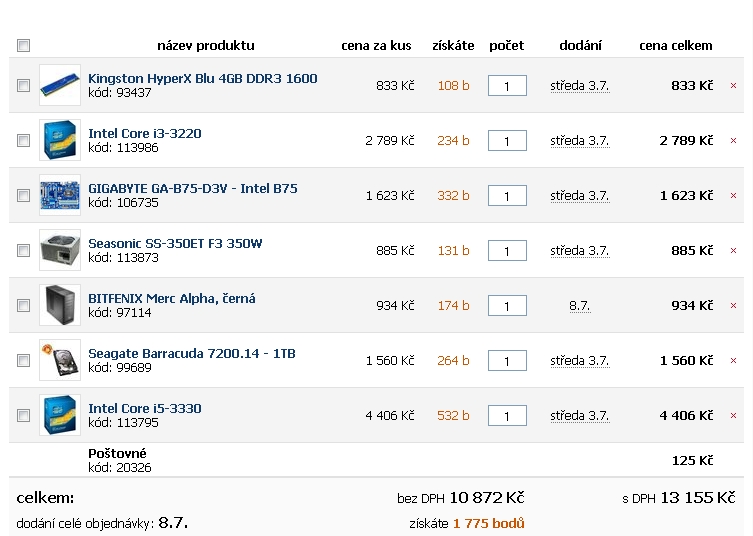Tick the select-all checkbox in header
Screen dimensions: 753x536
click(24, 46)
